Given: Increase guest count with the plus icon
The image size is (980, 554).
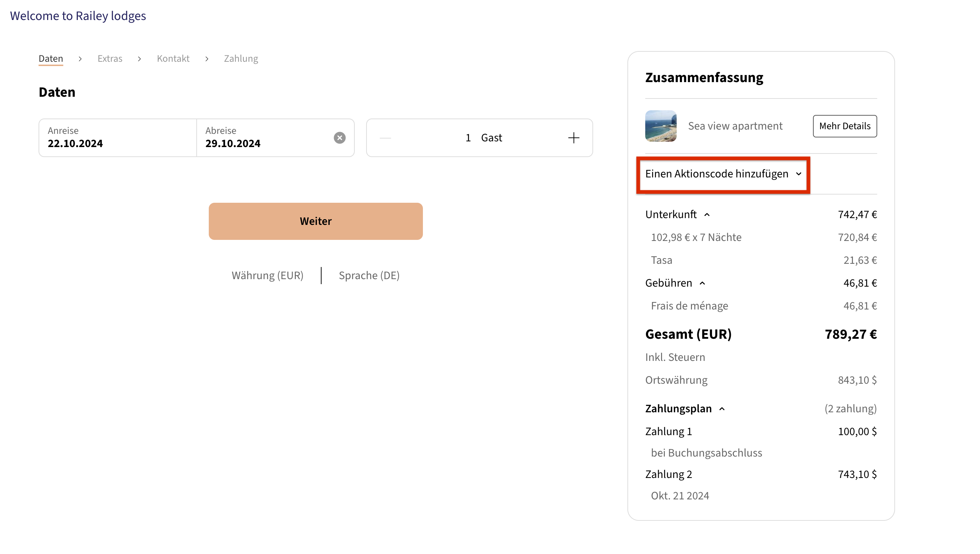Looking at the screenshot, I should (x=573, y=138).
